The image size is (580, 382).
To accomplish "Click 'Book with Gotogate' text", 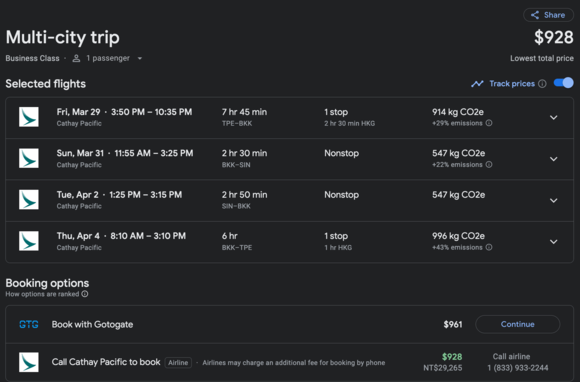I will point(92,325).
